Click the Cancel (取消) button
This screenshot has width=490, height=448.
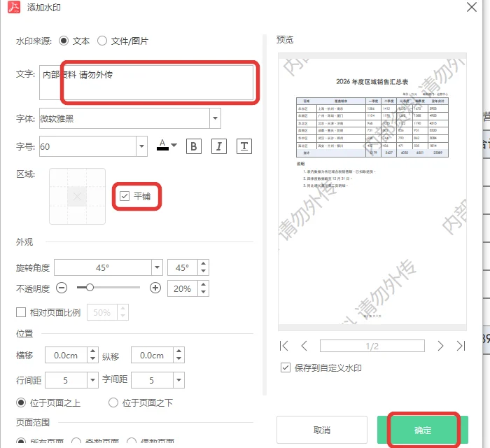(x=322, y=430)
